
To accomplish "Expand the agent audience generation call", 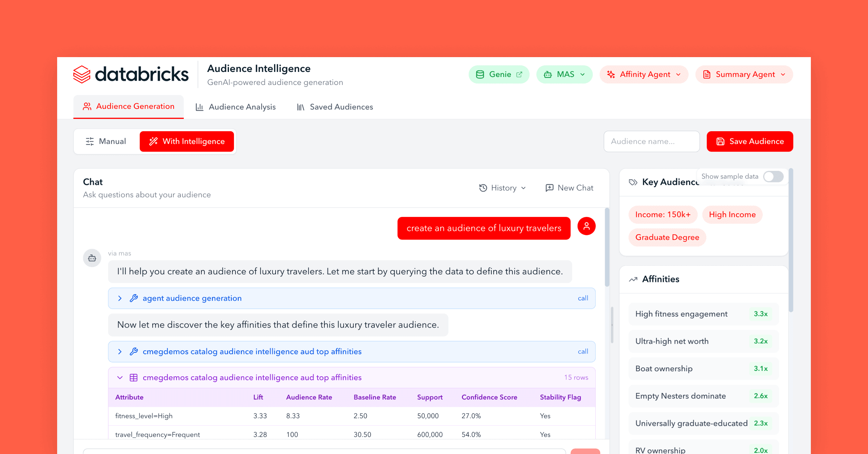I will (120, 298).
